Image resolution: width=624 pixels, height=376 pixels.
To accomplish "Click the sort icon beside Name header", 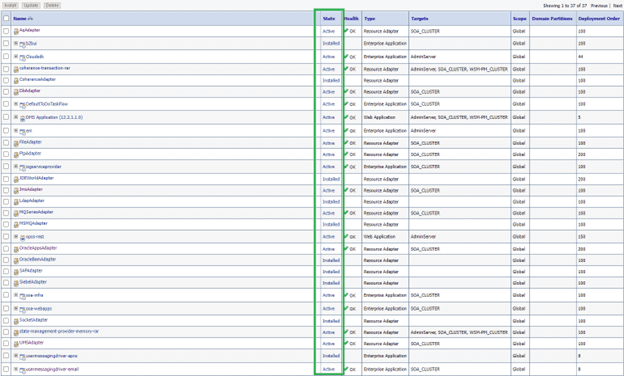I will click(x=30, y=19).
